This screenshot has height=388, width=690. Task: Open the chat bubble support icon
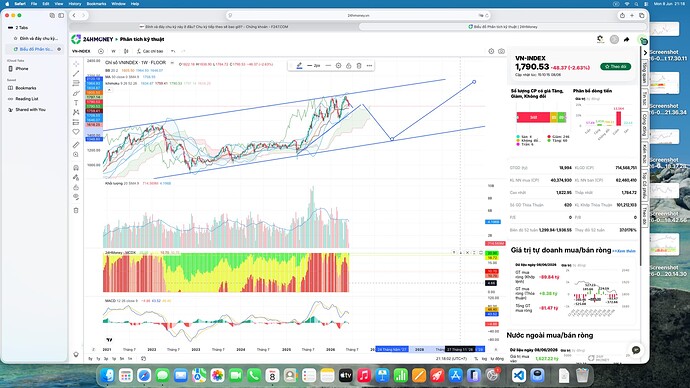tap(636, 350)
